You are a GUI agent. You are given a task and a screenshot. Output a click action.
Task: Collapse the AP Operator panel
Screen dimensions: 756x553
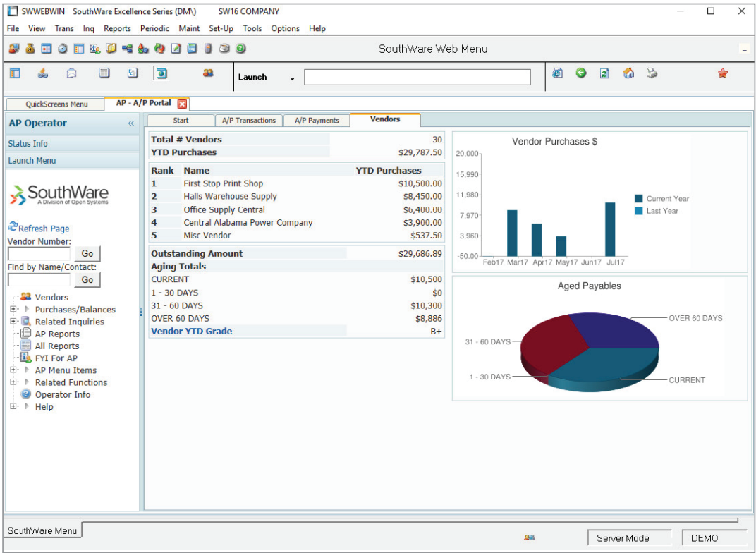coord(130,123)
